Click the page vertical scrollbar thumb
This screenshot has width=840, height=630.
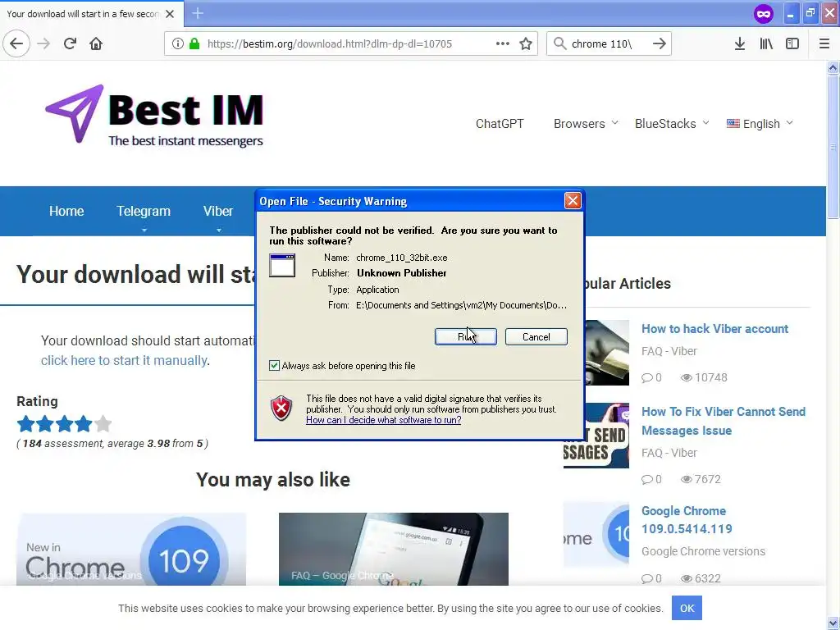(x=833, y=146)
